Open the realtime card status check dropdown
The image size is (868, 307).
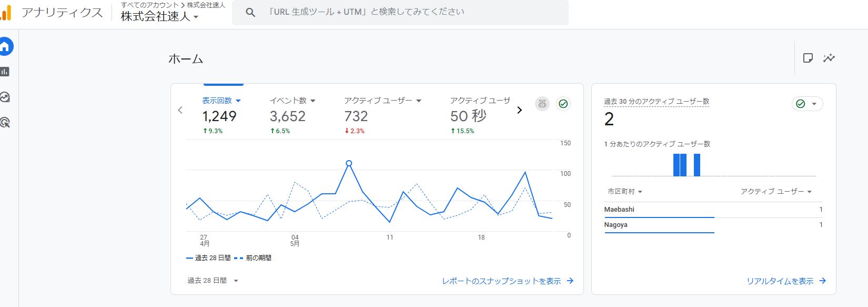(x=807, y=104)
